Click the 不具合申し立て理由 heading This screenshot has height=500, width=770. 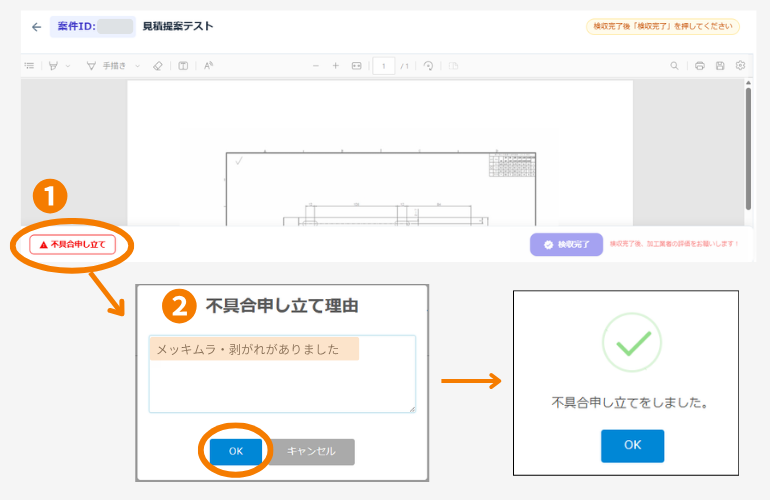[282, 306]
